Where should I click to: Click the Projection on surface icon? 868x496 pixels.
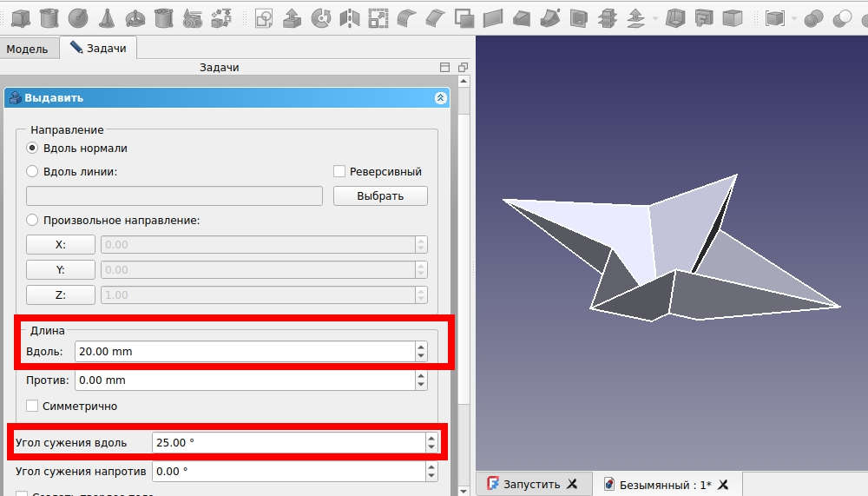click(x=704, y=18)
